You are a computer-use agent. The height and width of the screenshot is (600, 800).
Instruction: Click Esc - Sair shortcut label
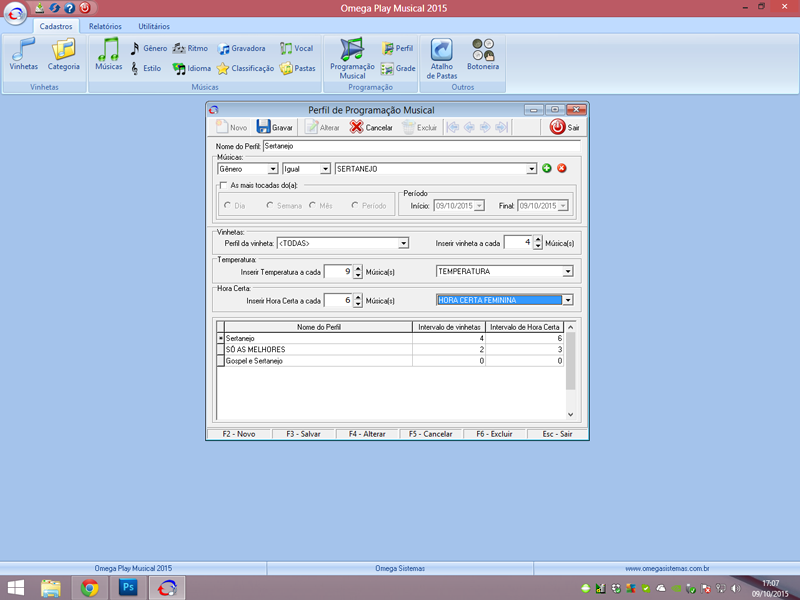coord(557,434)
